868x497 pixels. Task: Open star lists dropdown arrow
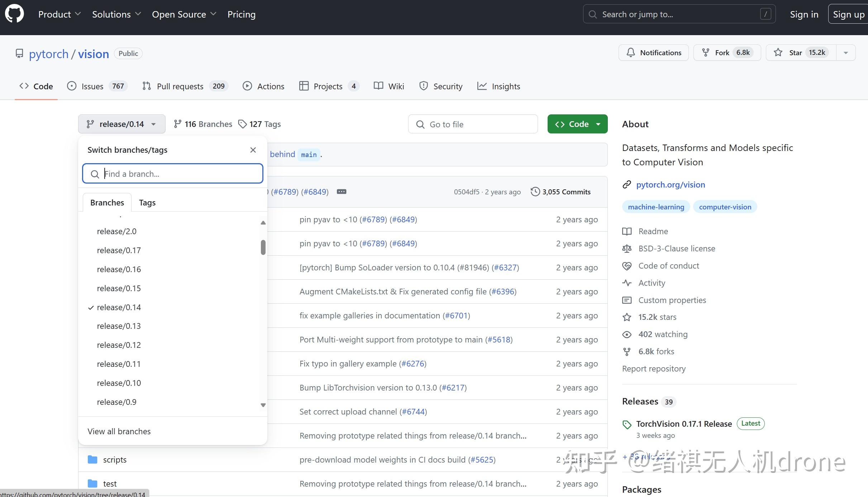846,53
